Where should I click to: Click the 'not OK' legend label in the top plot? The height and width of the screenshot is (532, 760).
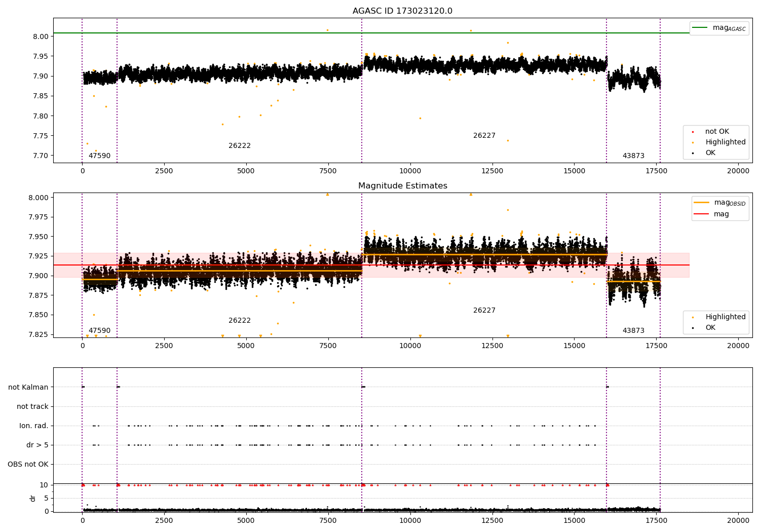[x=717, y=132]
